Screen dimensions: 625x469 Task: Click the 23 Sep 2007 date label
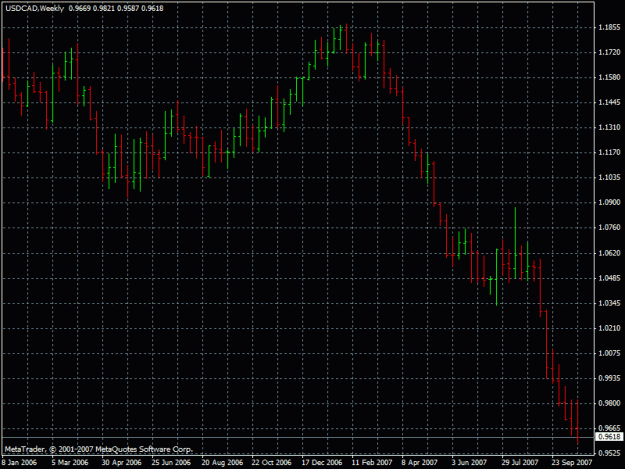pos(572,463)
